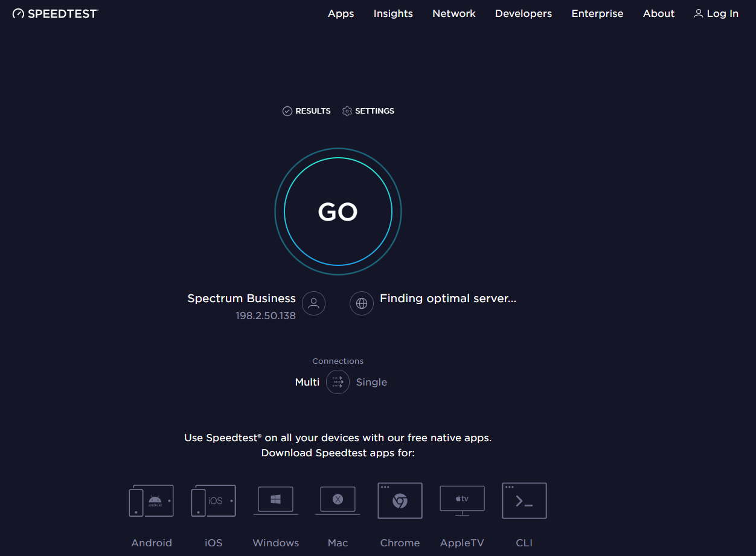Click the ISP user profile icon
Viewport: 756px width, 556px height.
[x=313, y=303]
